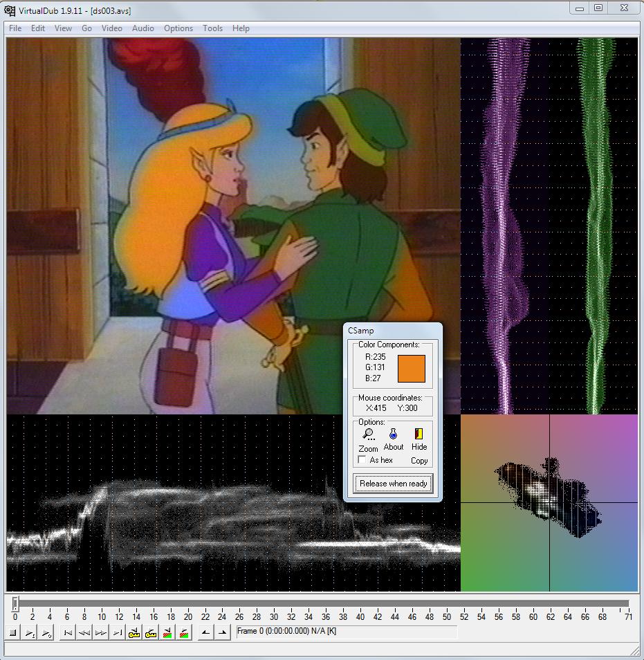Screen dimensions: 644x660
Task: Click the luma waveform monitor below the video
Action: [x=233, y=503]
